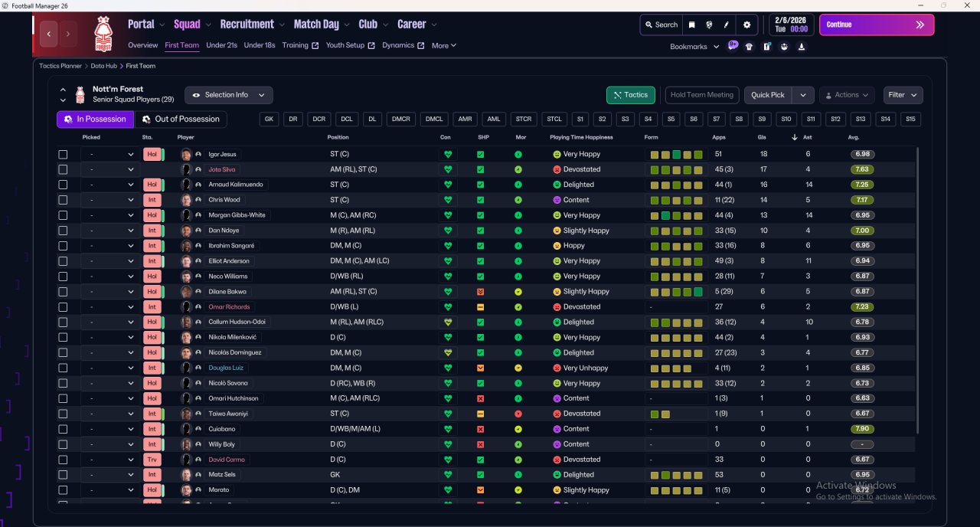Click the Tactics button
The image size is (980, 527).
click(x=631, y=95)
